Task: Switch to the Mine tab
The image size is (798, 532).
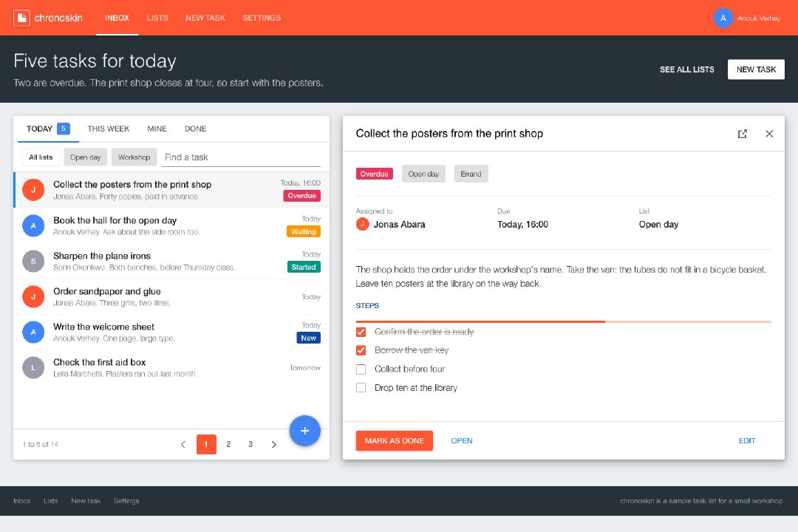Action: tap(157, 129)
